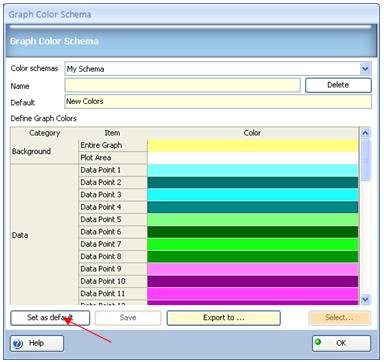Pick the Data Point 11 magenta swatch
Viewport: 384px width, 362px height.
point(253,293)
